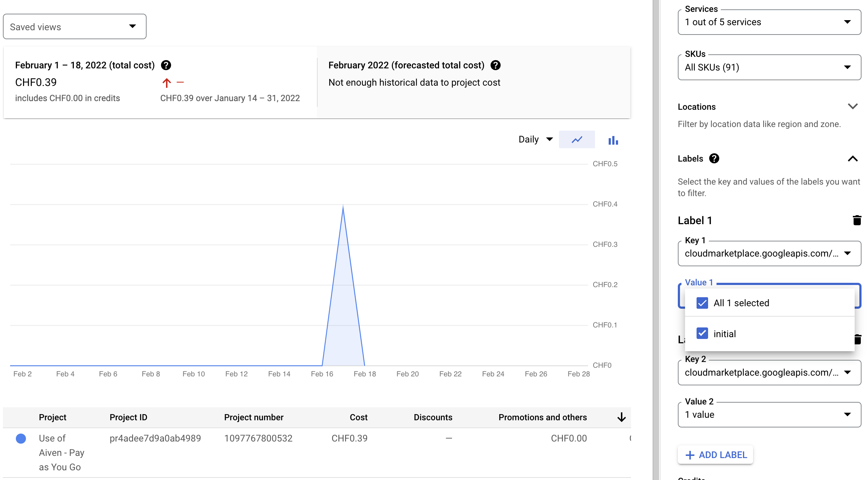Uncheck the 'All 1 selected' option
The width and height of the screenshot is (868, 480).
[x=702, y=303]
